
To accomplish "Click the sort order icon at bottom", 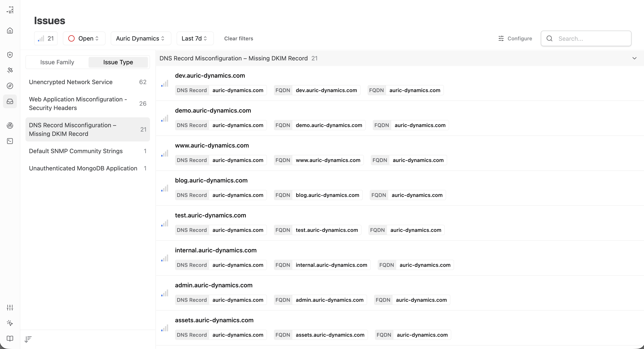I will (x=28, y=339).
